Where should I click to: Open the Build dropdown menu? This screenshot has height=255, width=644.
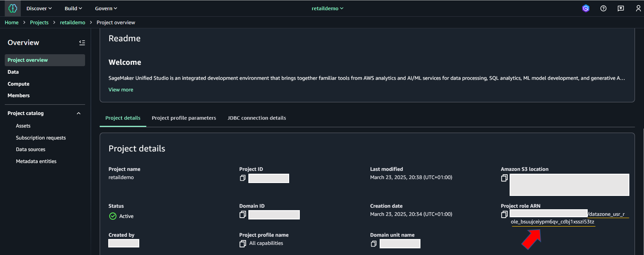[73, 8]
